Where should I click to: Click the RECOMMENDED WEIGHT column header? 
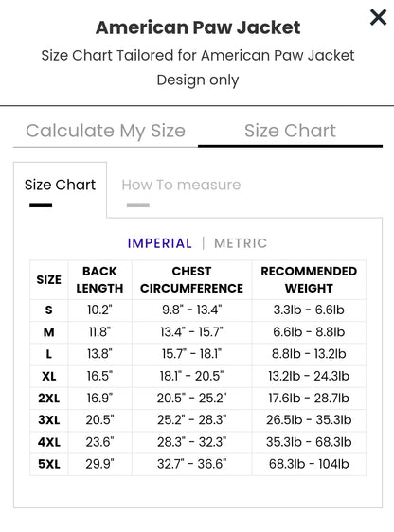(x=309, y=280)
